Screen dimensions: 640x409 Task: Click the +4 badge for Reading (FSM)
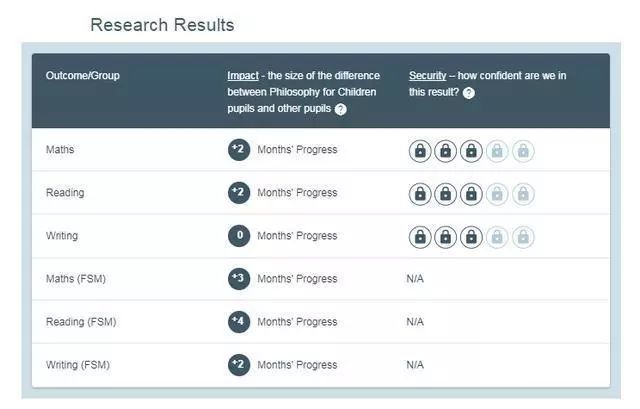(239, 322)
